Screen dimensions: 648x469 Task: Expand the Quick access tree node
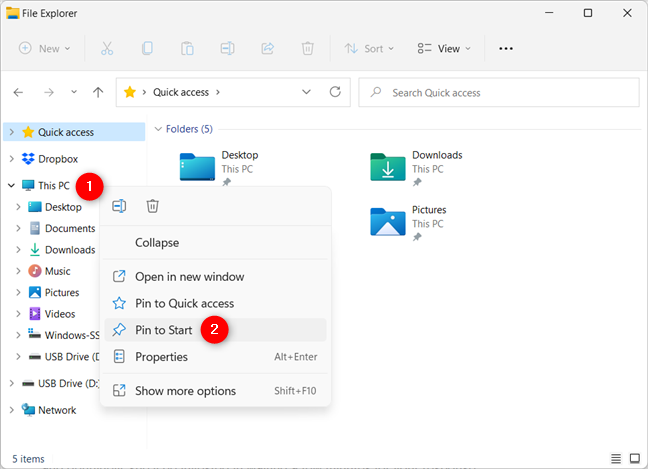(x=12, y=132)
